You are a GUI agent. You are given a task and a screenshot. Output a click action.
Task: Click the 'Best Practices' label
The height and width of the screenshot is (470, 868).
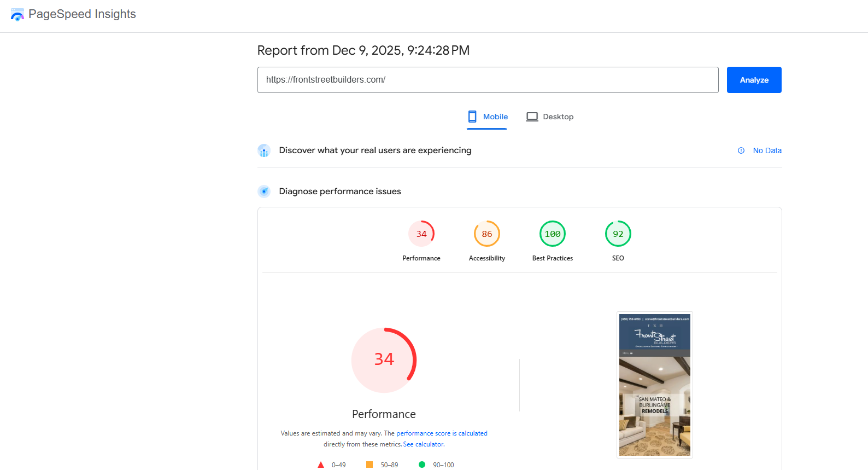click(x=552, y=258)
